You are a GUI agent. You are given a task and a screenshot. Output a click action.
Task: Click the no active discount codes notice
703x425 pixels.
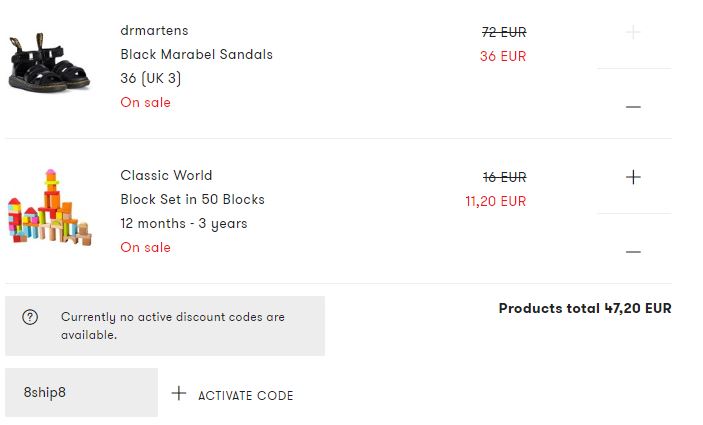pyautogui.click(x=165, y=326)
